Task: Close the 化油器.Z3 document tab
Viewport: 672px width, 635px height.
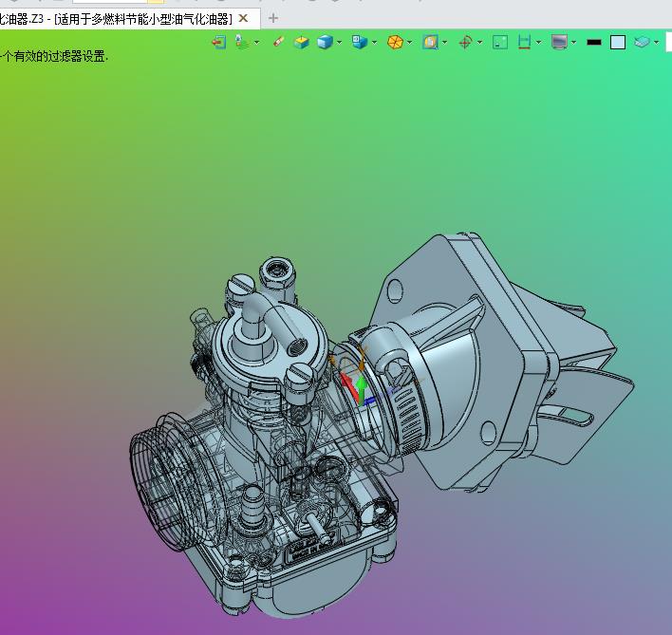Action: [243, 18]
